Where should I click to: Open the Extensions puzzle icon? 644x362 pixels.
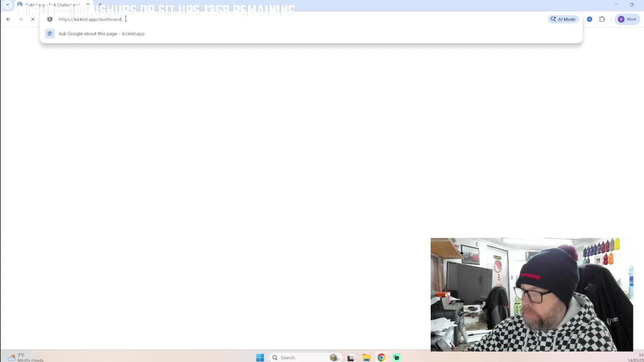point(602,19)
